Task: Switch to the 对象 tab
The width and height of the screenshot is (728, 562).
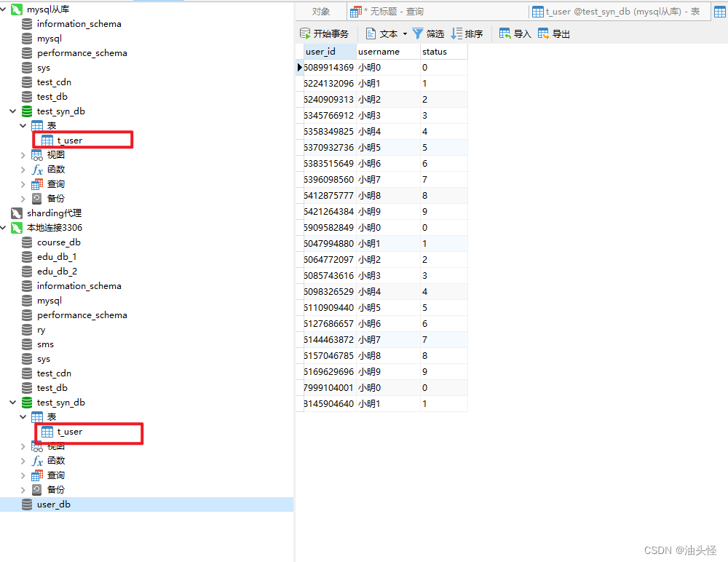Action: click(320, 12)
